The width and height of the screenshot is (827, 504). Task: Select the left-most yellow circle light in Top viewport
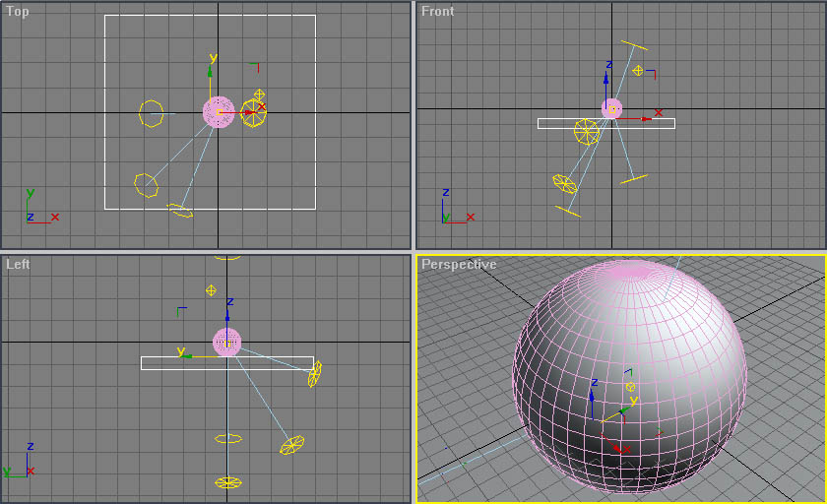coord(151,113)
